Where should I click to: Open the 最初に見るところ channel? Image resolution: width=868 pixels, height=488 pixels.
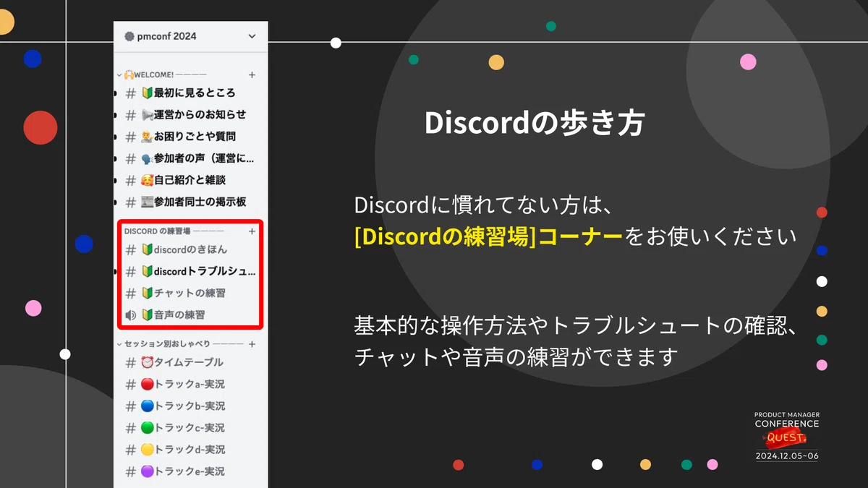190,93
